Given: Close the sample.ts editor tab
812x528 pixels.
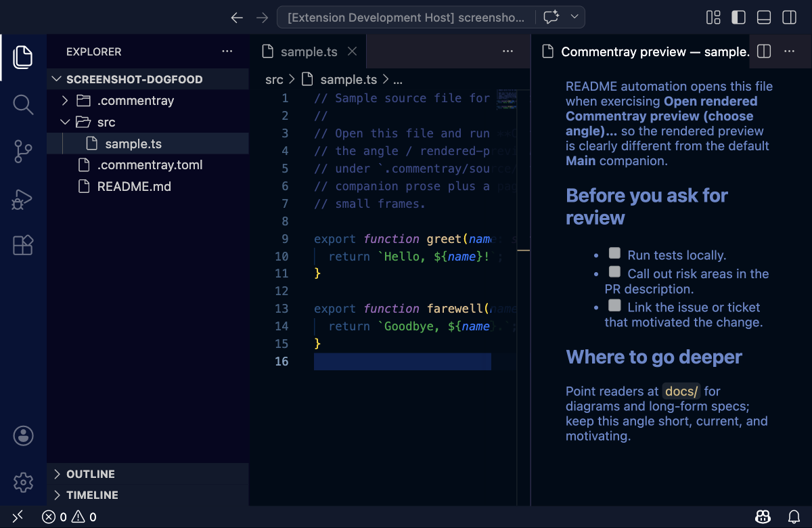Looking at the screenshot, I should (x=352, y=51).
